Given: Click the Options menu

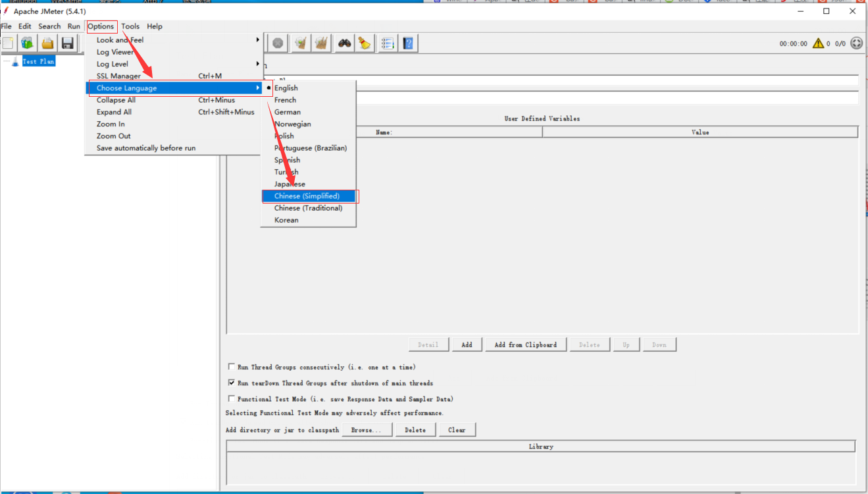Looking at the screenshot, I should [x=101, y=26].
